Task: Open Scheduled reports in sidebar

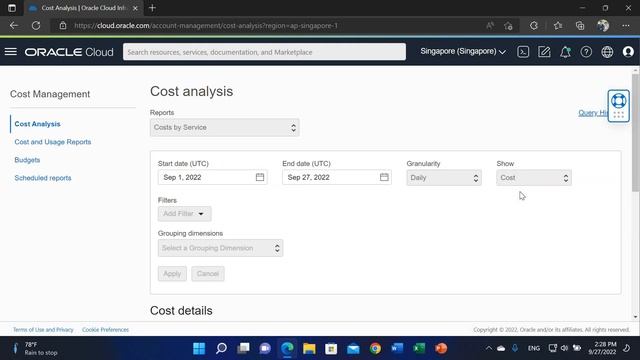Action: [x=43, y=178]
